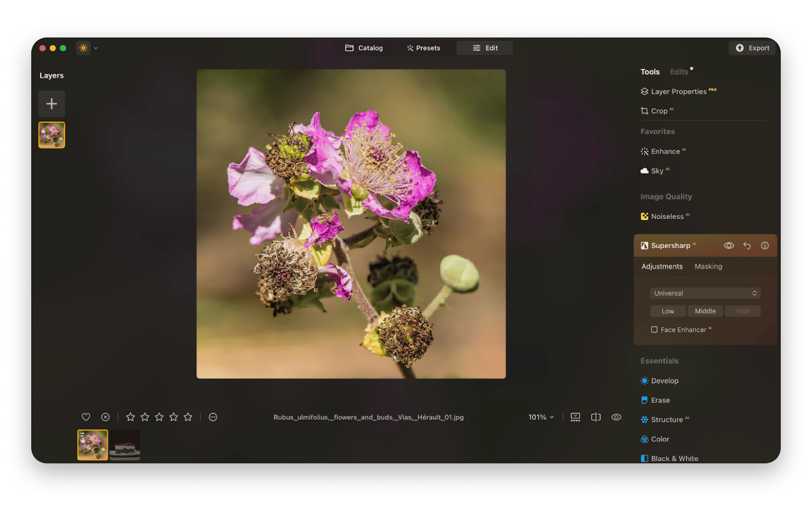Select the cake photo thumbnail in filmstrip

coord(125,445)
